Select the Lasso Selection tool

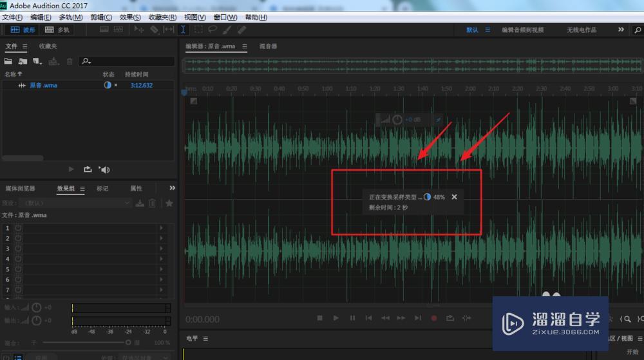pyautogui.click(x=213, y=30)
